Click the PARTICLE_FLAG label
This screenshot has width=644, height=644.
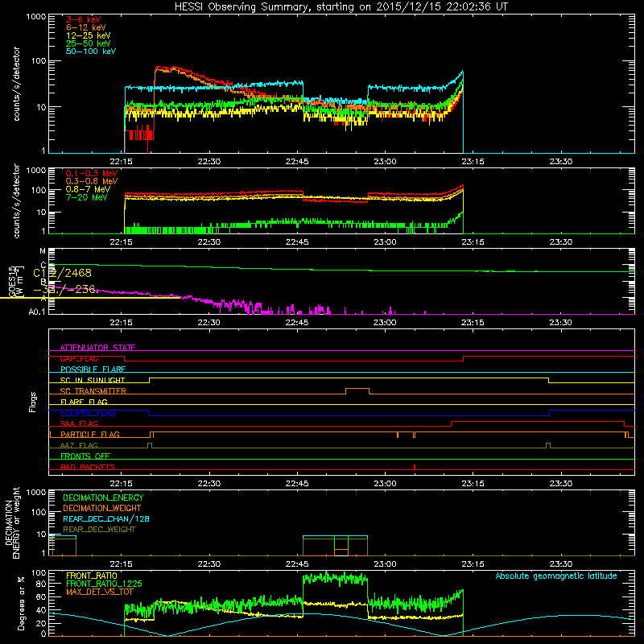click(90, 434)
